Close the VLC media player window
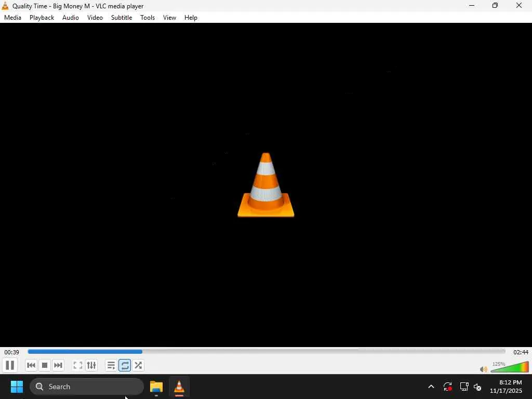Screen dimensions: 532x399 pyautogui.click(x=519, y=6)
